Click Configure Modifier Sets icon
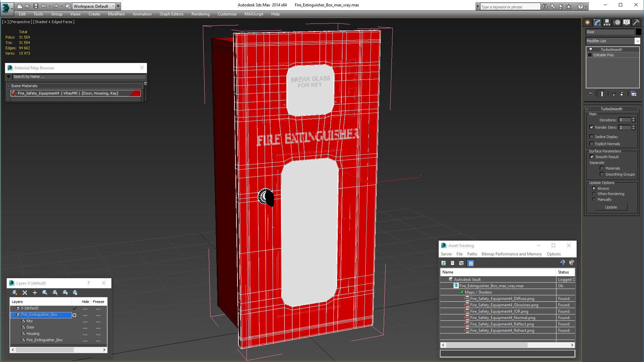The width and height of the screenshot is (644, 362). (x=634, y=94)
